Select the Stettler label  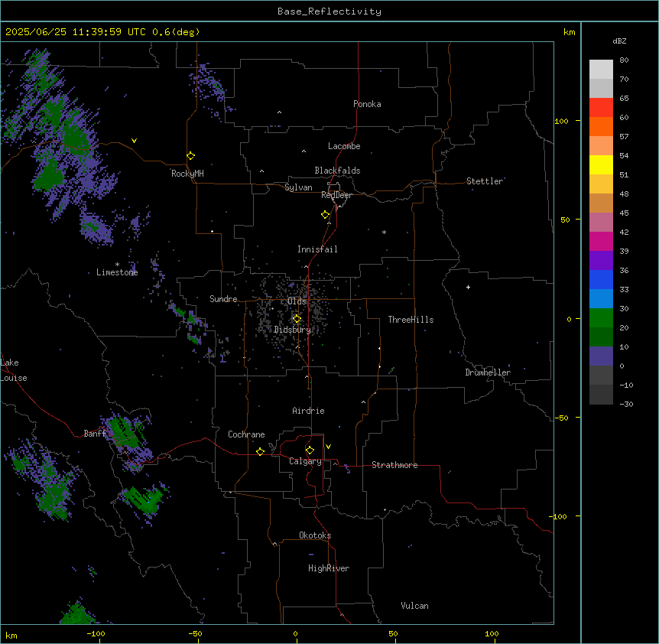click(x=485, y=181)
